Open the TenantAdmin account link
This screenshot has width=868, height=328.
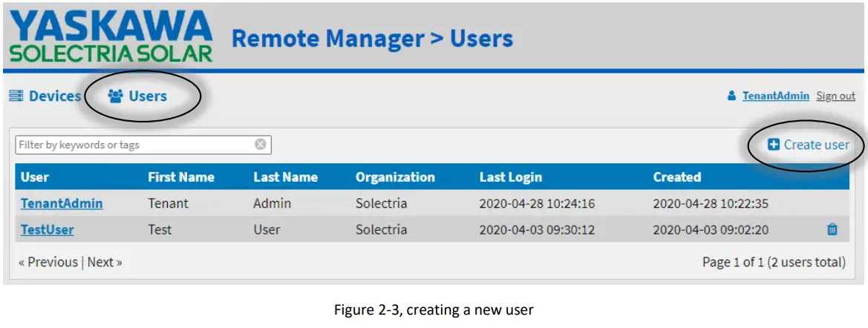pyautogui.click(x=775, y=96)
